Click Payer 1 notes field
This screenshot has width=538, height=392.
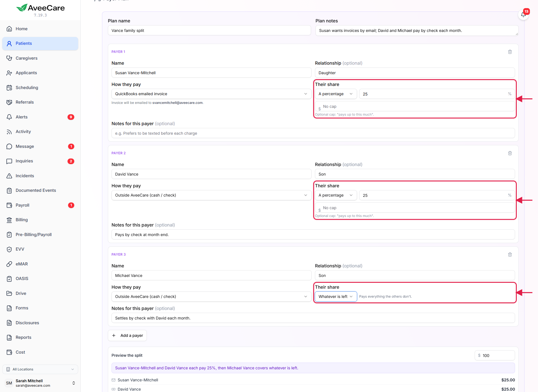click(313, 133)
